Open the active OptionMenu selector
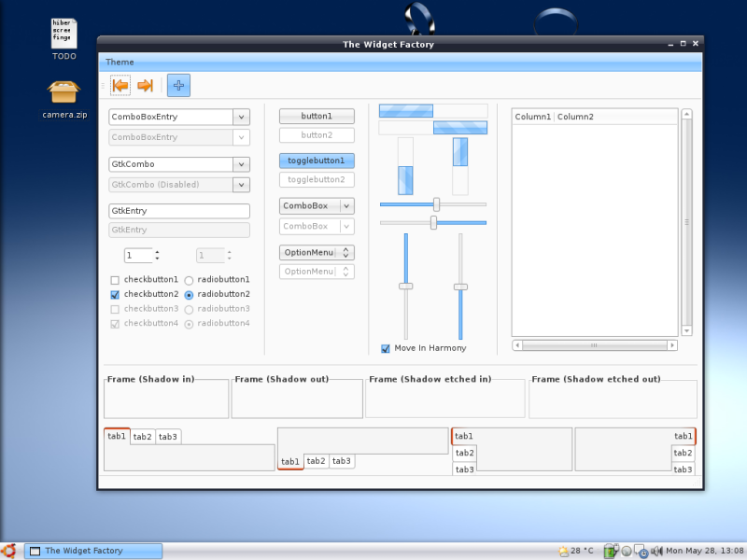This screenshot has height=560, width=747. tap(317, 252)
